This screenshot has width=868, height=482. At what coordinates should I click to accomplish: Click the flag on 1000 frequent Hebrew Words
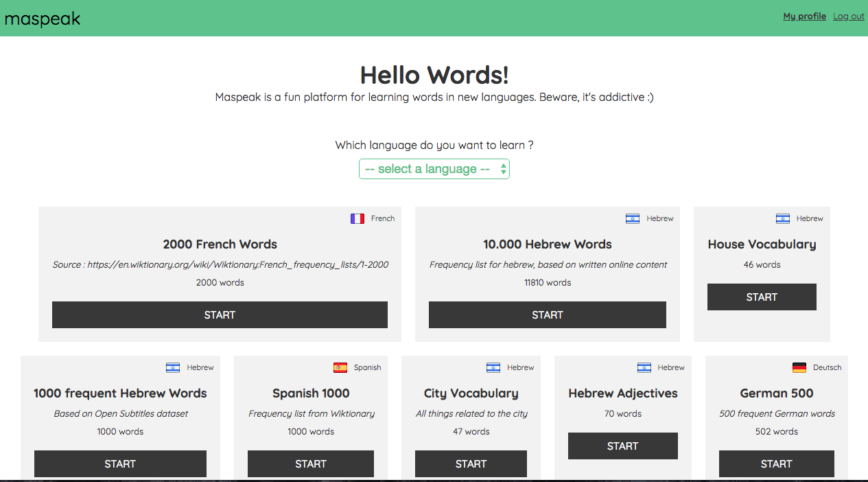(x=173, y=367)
